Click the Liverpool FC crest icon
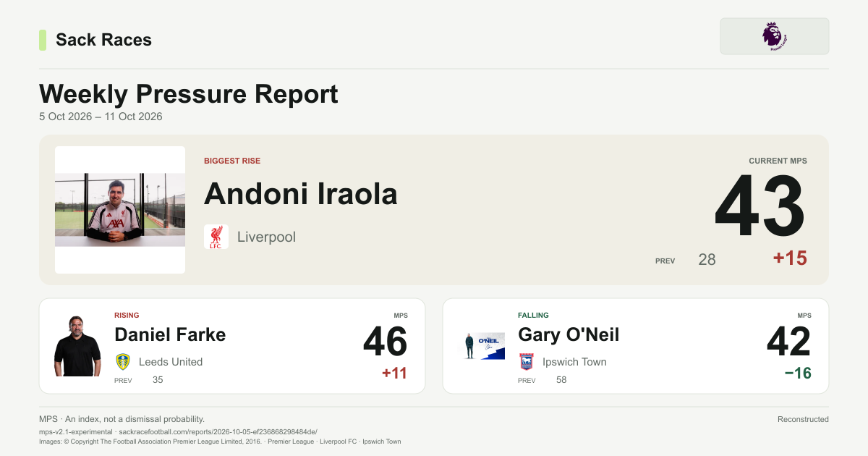This screenshot has width=868, height=456. pyautogui.click(x=216, y=237)
